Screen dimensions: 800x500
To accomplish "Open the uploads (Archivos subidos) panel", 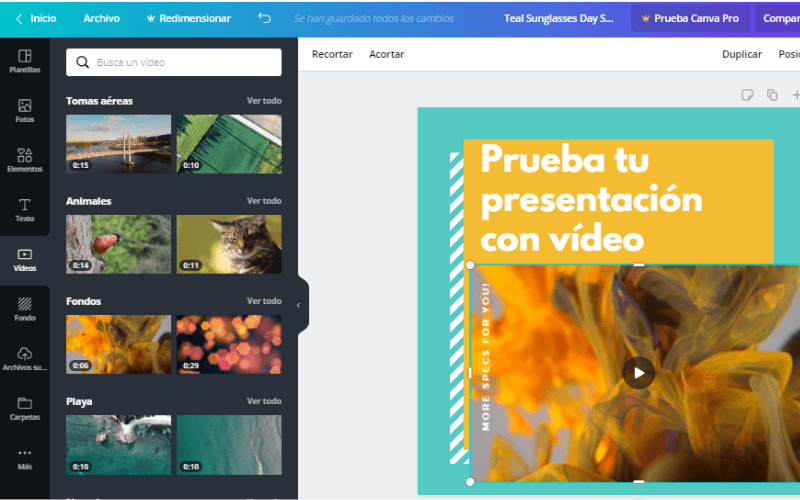I will [x=24, y=358].
